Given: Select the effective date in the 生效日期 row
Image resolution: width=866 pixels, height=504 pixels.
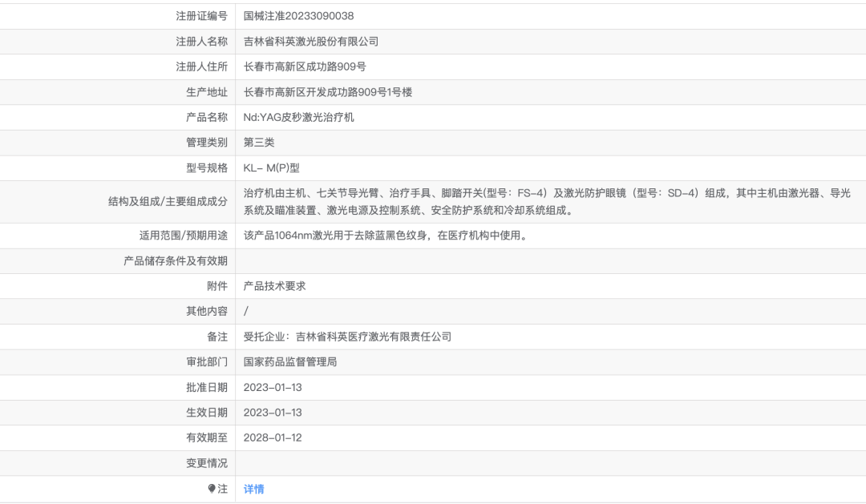Looking at the screenshot, I should pos(273,413).
